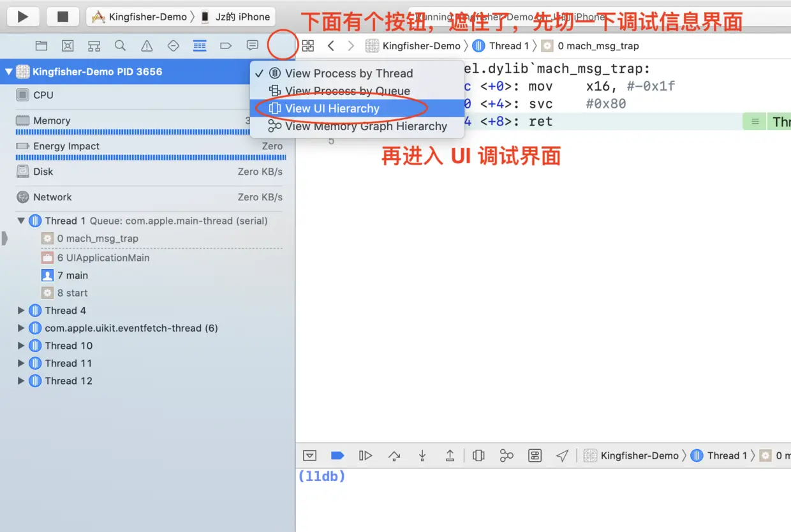Collapse the Kingfisher-Demo PID 3656 disclosure triangle
The image size is (791, 532).
(x=9, y=71)
